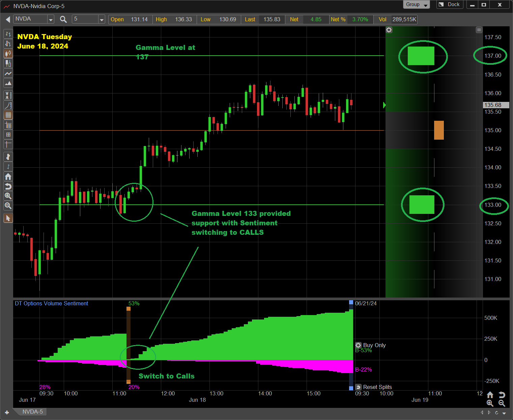
Task: Select the hollow candle chart type
Action: click(8, 63)
